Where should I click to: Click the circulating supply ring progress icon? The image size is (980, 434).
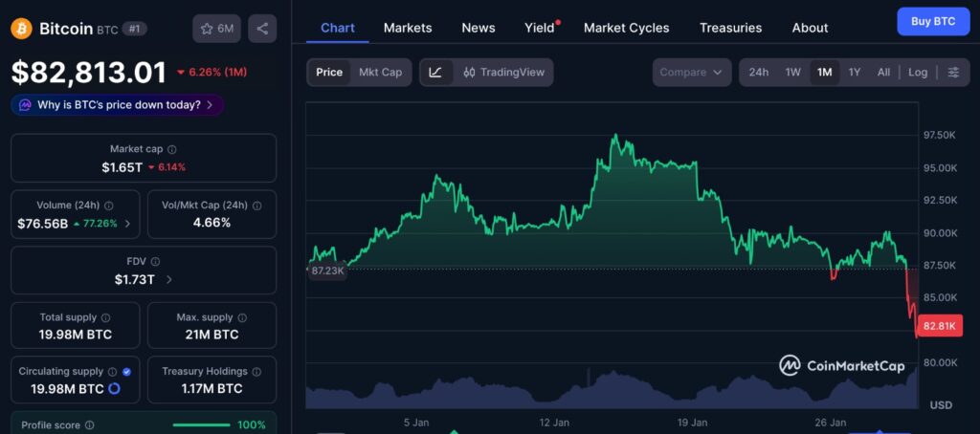pos(115,389)
